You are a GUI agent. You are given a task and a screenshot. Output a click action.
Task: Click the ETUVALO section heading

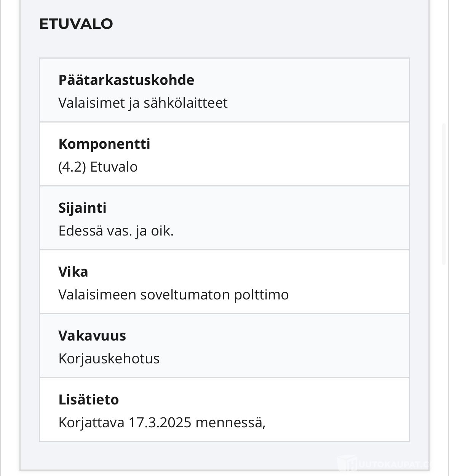pyautogui.click(x=76, y=24)
